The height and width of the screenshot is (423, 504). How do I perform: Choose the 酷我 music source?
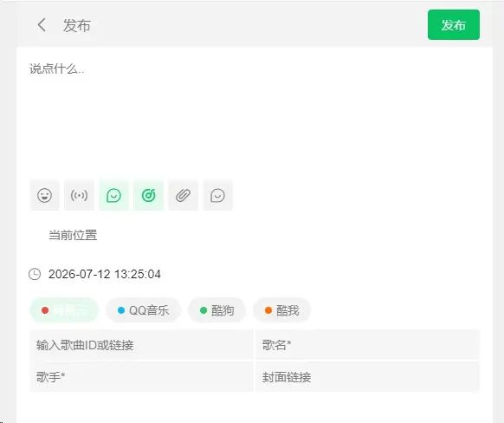[x=282, y=310]
